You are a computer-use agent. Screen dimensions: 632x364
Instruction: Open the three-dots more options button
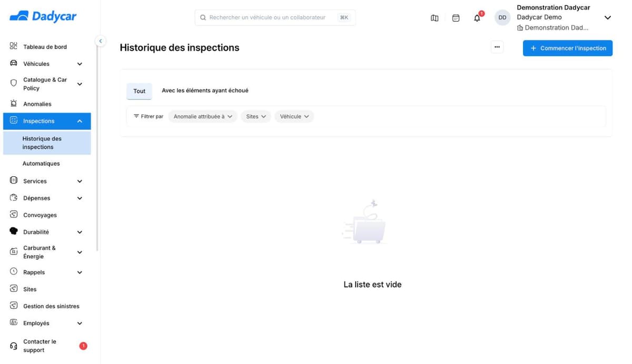[x=497, y=47]
